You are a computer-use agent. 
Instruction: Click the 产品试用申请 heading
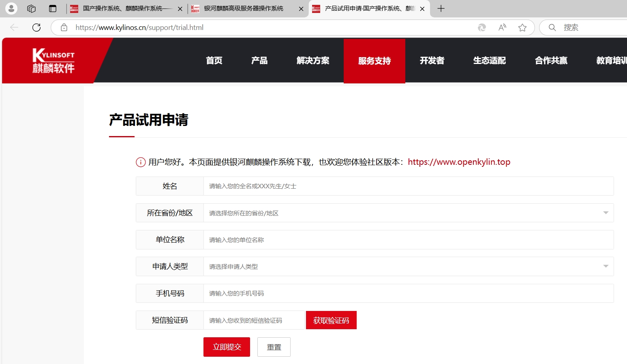pyautogui.click(x=149, y=120)
